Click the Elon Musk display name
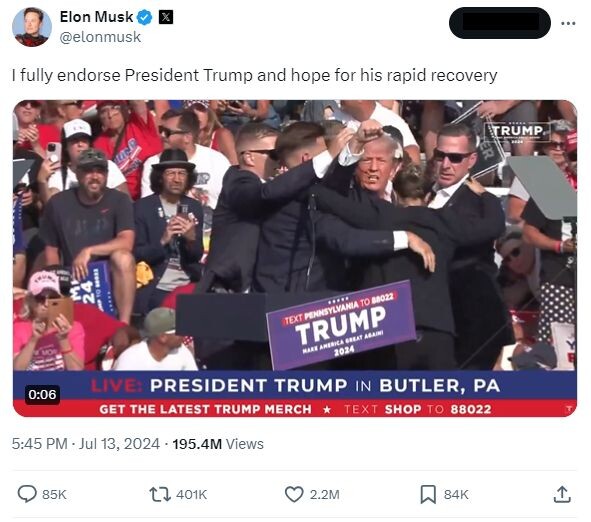Viewport: 591px width, 522px height. click(x=96, y=17)
